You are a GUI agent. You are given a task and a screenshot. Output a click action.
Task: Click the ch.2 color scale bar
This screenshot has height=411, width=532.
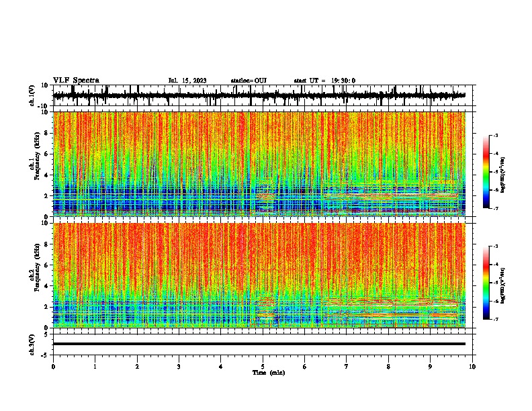pos(486,283)
